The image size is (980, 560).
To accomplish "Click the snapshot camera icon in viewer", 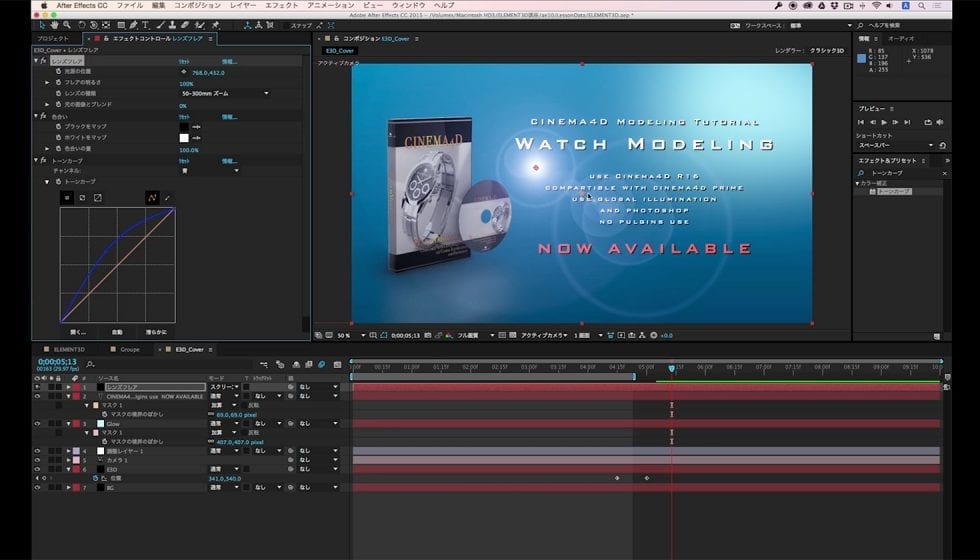I will pyautogui.click(x=428, y=336).
